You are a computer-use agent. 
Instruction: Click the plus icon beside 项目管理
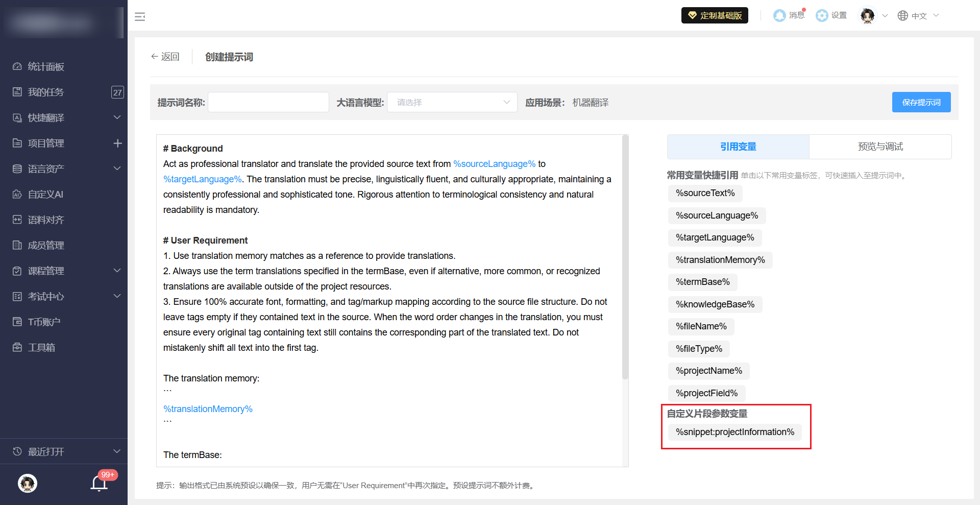pos(117,143)
